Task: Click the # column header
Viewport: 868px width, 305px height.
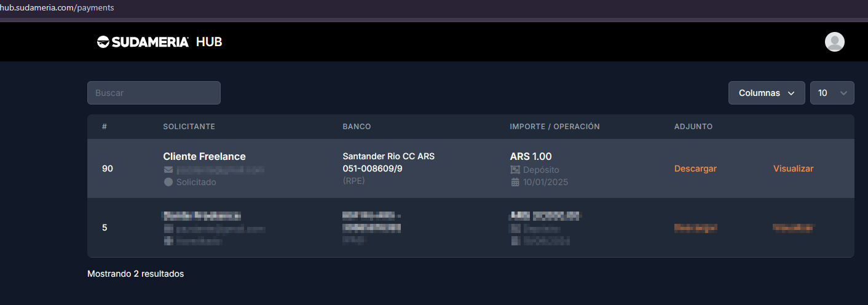Action: click(x=105, y=127)
